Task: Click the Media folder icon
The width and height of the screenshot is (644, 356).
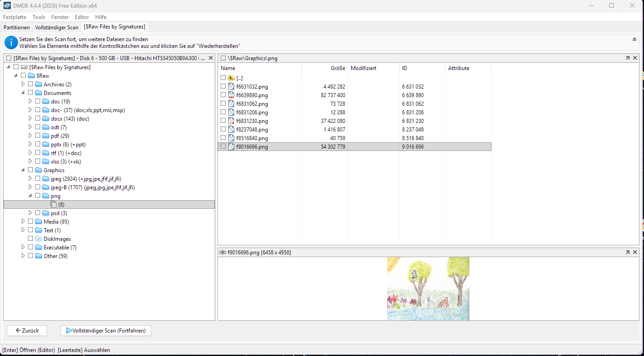Action: tap(38, 221)
